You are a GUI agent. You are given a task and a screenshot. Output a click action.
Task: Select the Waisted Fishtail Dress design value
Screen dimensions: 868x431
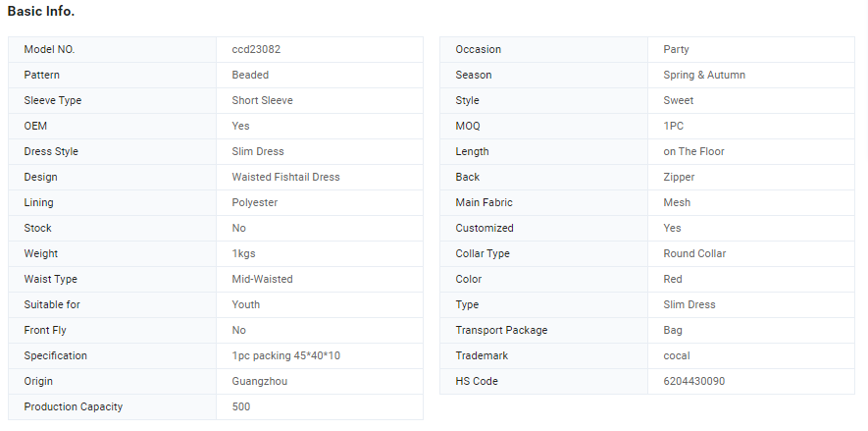pos(285,177)
